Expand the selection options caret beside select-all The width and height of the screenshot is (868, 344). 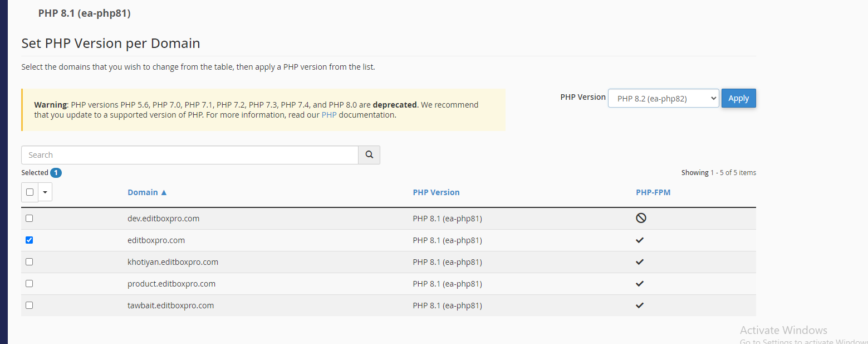pos(45,192)
